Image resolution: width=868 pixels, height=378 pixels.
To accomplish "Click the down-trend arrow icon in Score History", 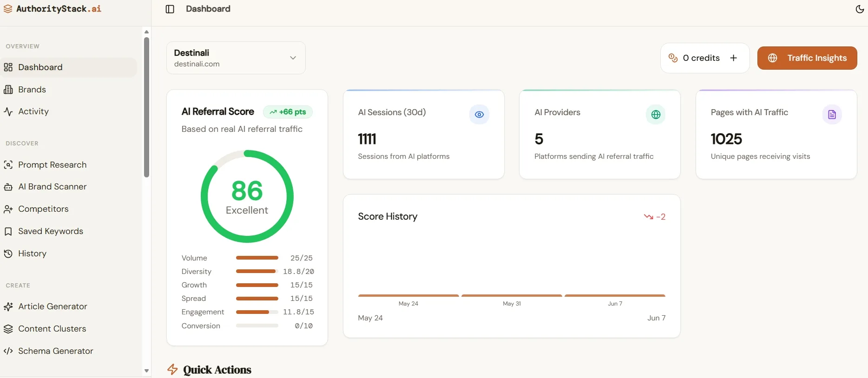I will point(649,217).
